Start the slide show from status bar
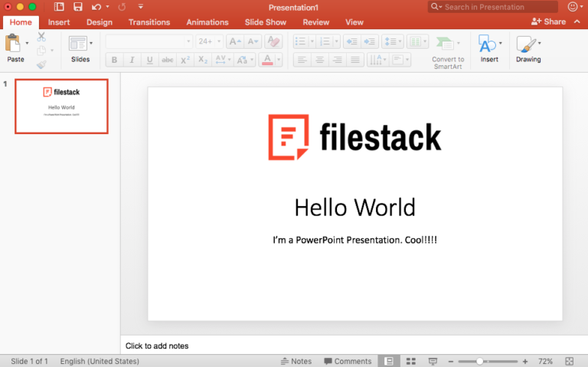 point(433,361)
